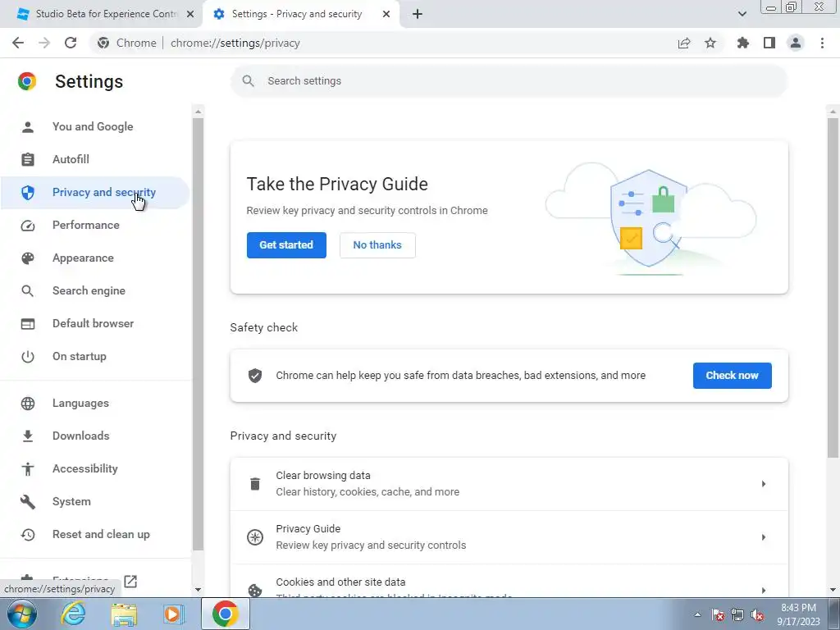840x630 pixels.
Task: Click the wrench icon for System
Action: [28, 501]
